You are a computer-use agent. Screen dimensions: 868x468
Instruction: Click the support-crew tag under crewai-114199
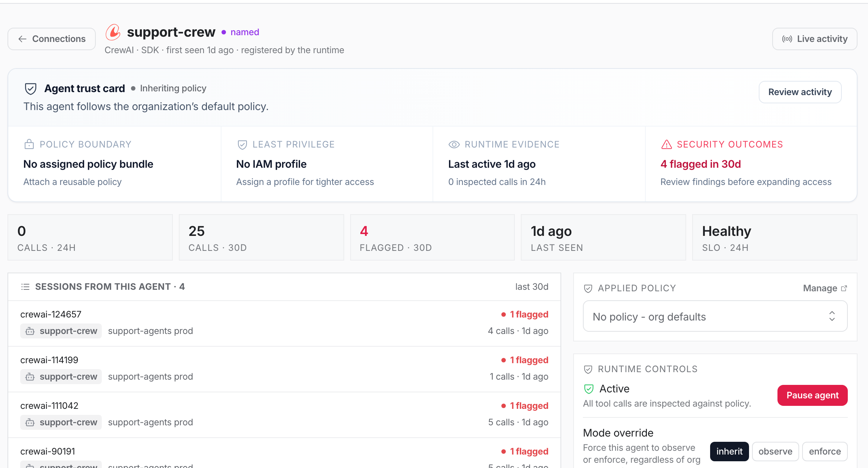(61, 377)
